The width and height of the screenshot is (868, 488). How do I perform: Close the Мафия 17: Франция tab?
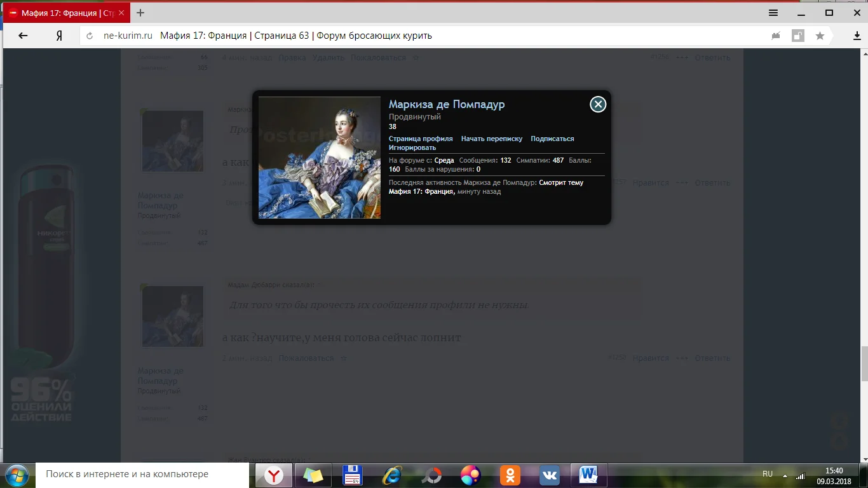[121, 13]
